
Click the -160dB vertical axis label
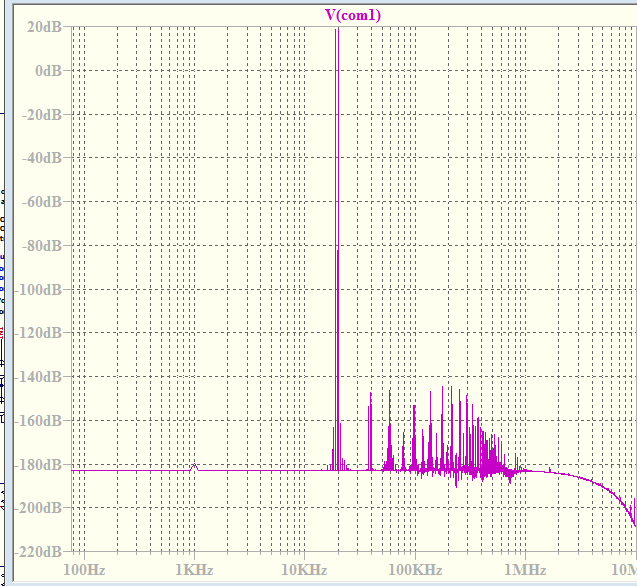click(x=38, y=421)
